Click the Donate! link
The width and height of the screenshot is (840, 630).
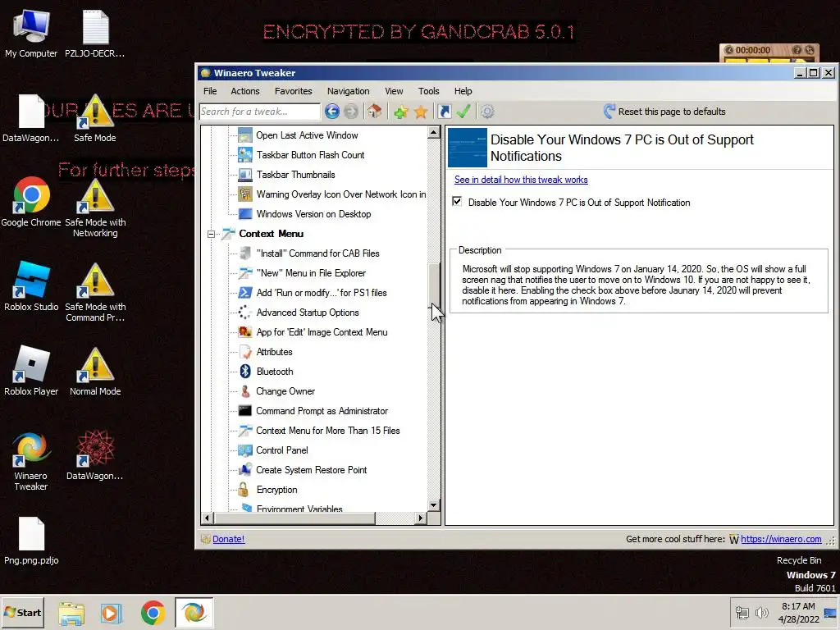click(228, 539)
